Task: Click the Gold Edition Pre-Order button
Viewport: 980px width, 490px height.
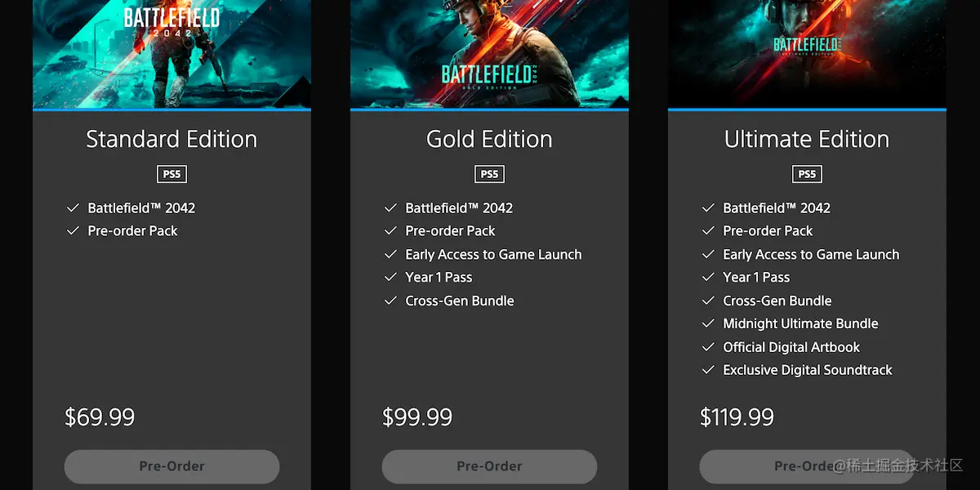Action: coord(489,466)
